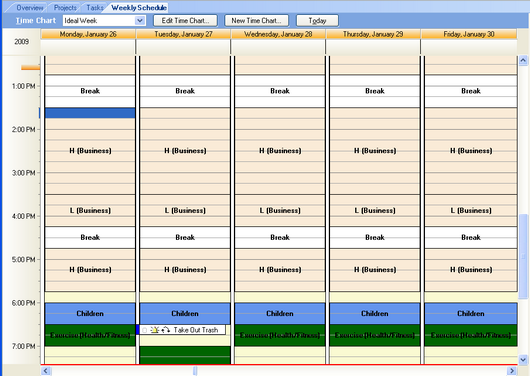
Task: Click the vertical scrollbar thumb
Action: click(523, 256)
